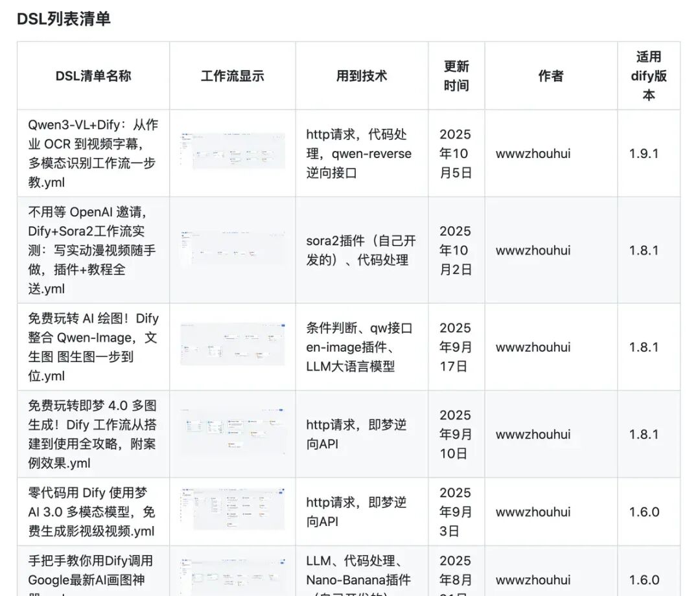
Task: Open the 即梦 4.0 workflow preview image
Action: point(232,429)
